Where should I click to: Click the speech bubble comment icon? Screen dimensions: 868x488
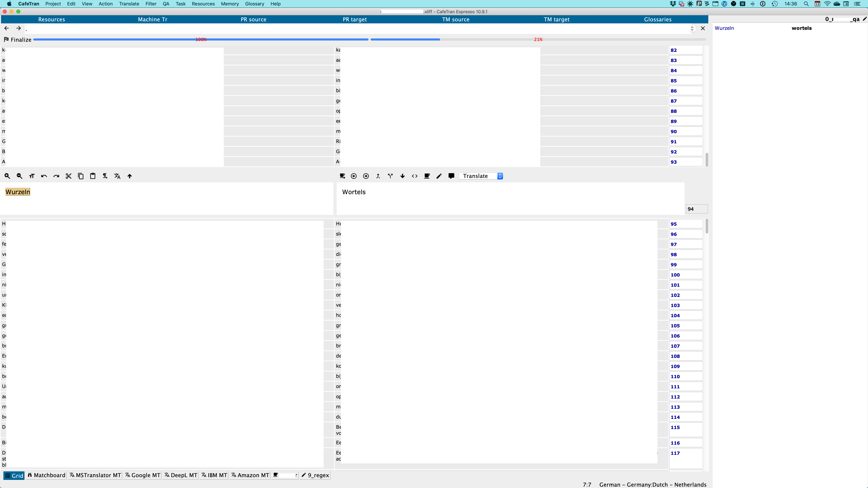(x=451, y=176)
